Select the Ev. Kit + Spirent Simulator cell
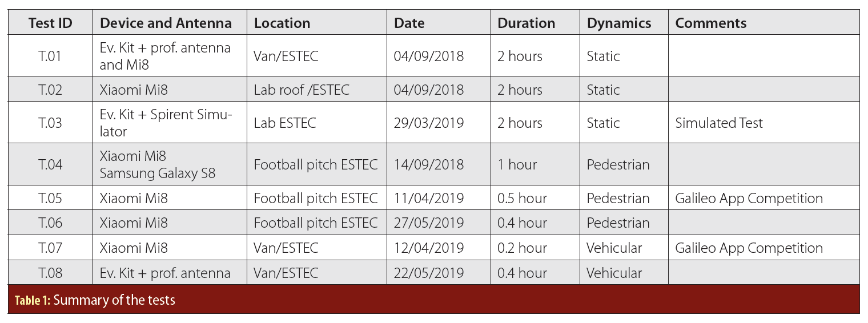 [x=166, y=123]
